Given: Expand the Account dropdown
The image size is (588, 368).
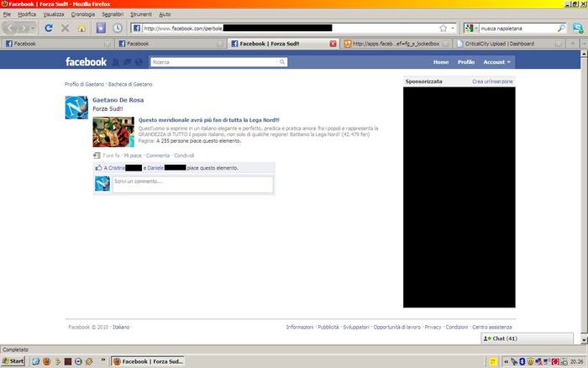Looking at the screenshot, I should point(497,62).
